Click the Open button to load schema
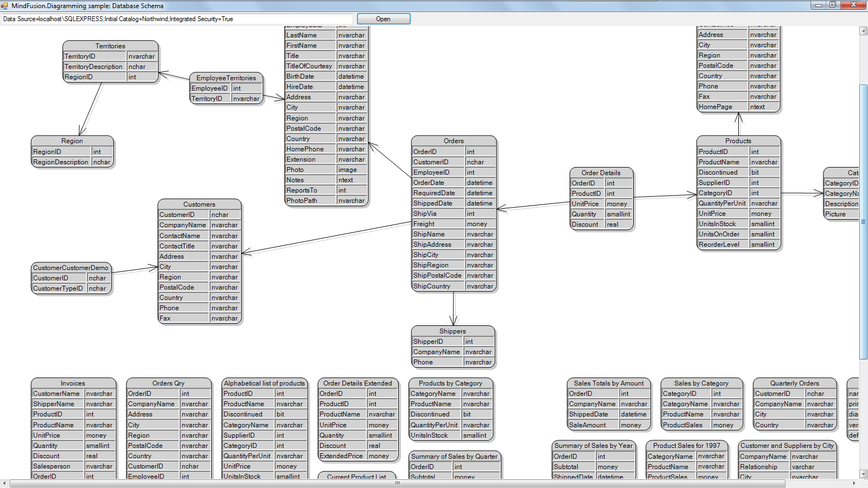The width and height of the screenshot is (868, 488). [x=383, y=18]
